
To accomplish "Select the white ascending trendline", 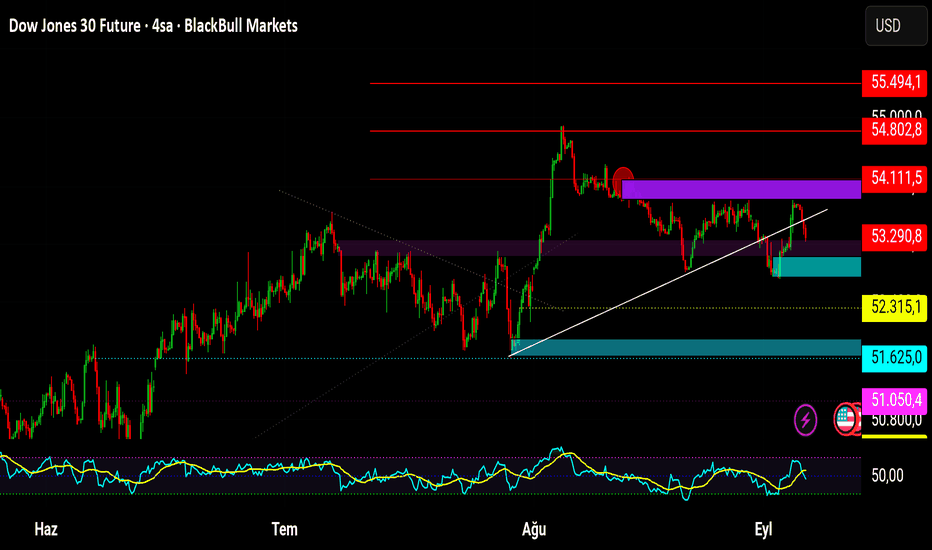I will pos(668,283).
